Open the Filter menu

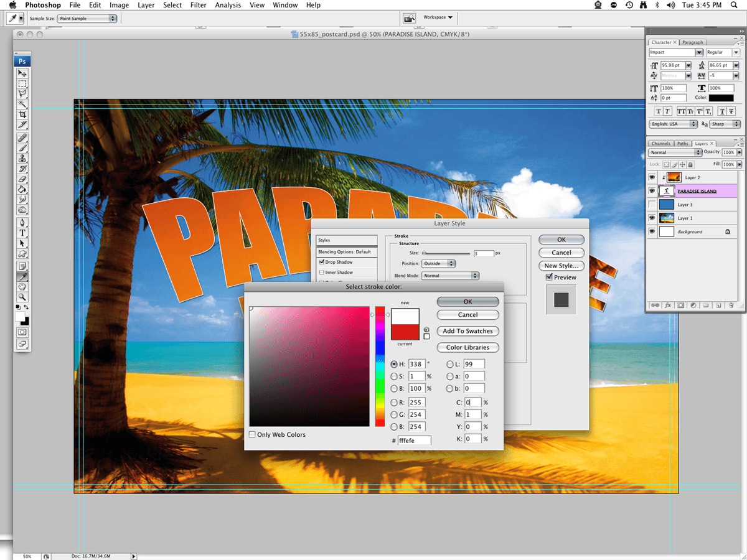pyautogui.click(x=198, y=5)
